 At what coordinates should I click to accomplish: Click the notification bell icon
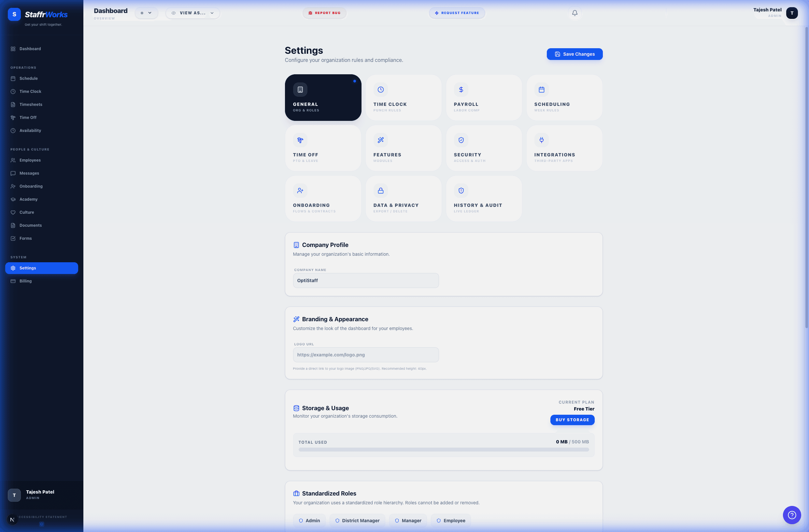coord(575,13)
